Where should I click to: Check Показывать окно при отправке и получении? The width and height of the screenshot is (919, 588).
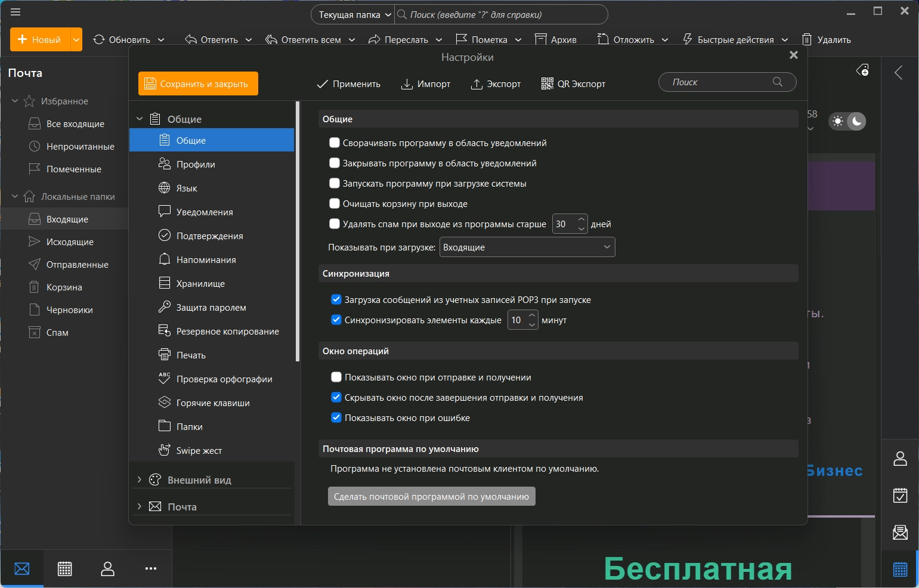pyautogui.click(x=336, y=377)
